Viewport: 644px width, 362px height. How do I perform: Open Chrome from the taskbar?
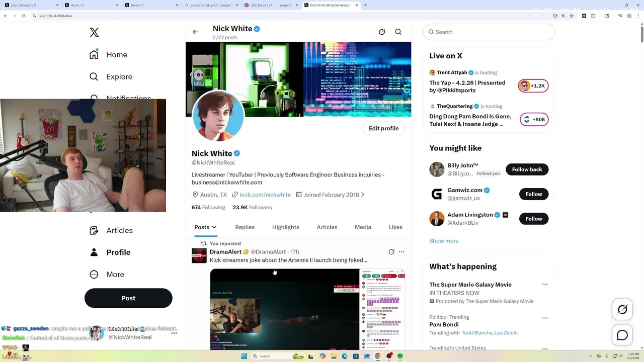tap(378, 356)
